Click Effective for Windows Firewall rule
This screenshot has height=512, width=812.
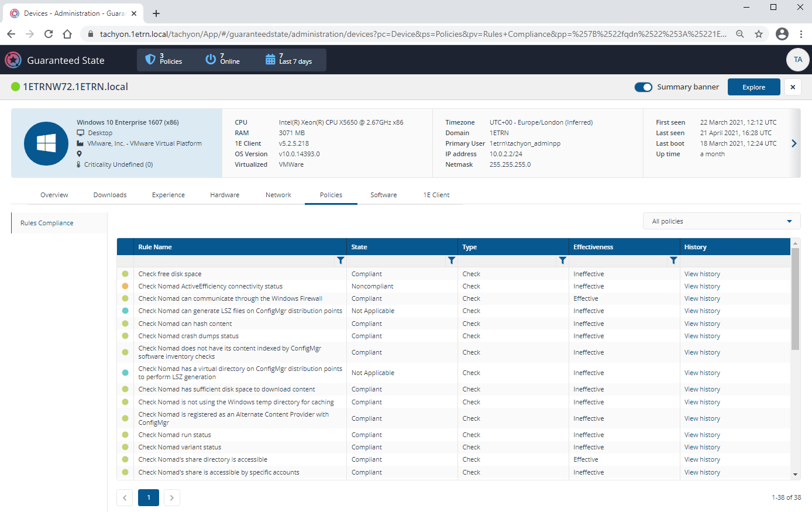(x=586, y=298)
